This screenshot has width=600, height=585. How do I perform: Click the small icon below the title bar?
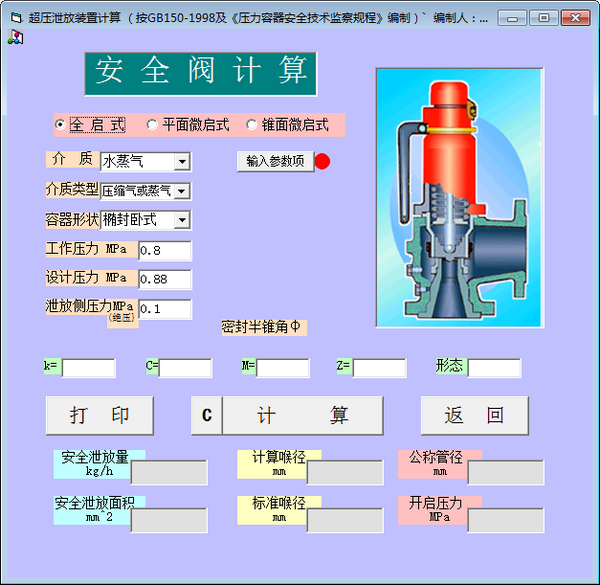tap(15, 38)
